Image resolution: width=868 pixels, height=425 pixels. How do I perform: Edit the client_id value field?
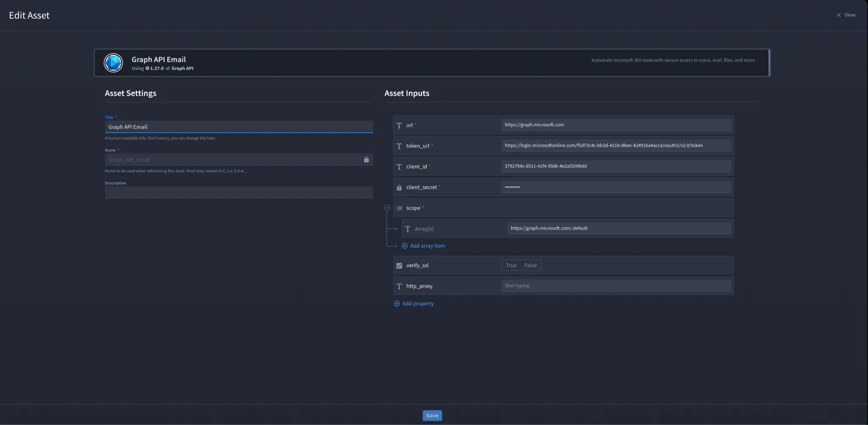(x=616, y=166)
